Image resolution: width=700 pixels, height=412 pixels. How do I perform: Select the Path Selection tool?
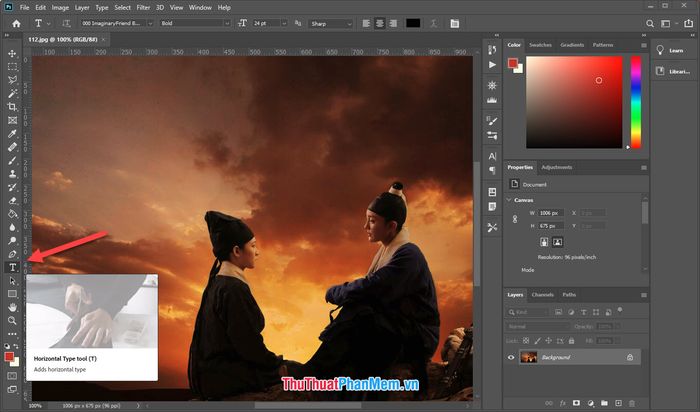(12, 281)
